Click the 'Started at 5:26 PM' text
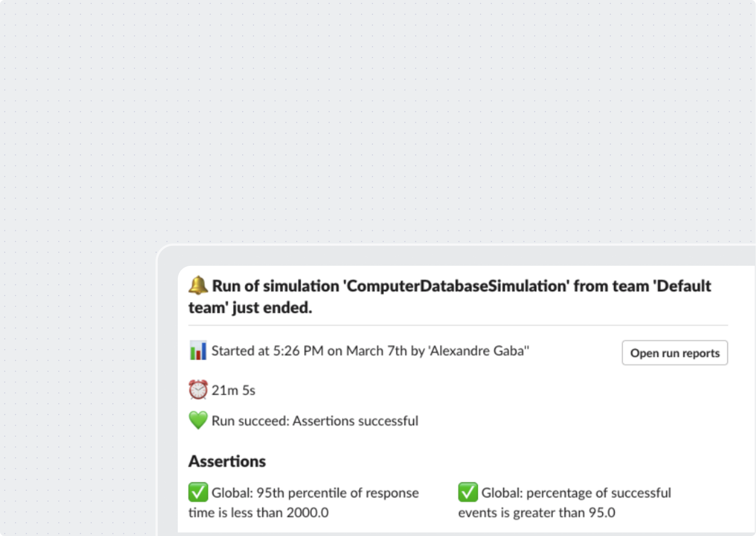The width and height of the screenshot is (756, 536). click(x=267, y=351)
